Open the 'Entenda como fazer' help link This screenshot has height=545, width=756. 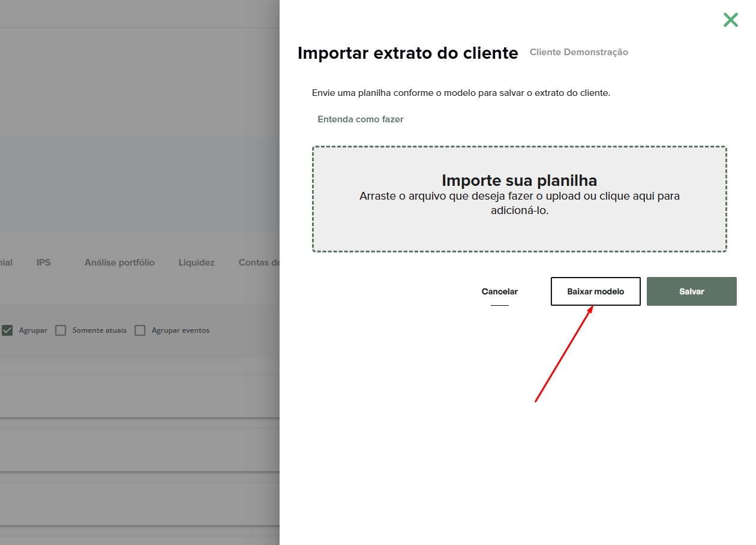click(x=360, y=119)
